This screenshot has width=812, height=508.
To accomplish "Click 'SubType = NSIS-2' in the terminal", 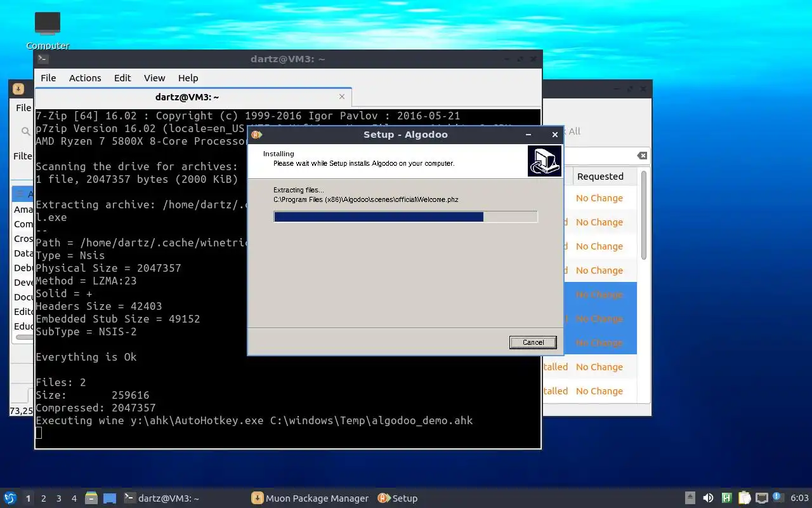I will [86, 331].
